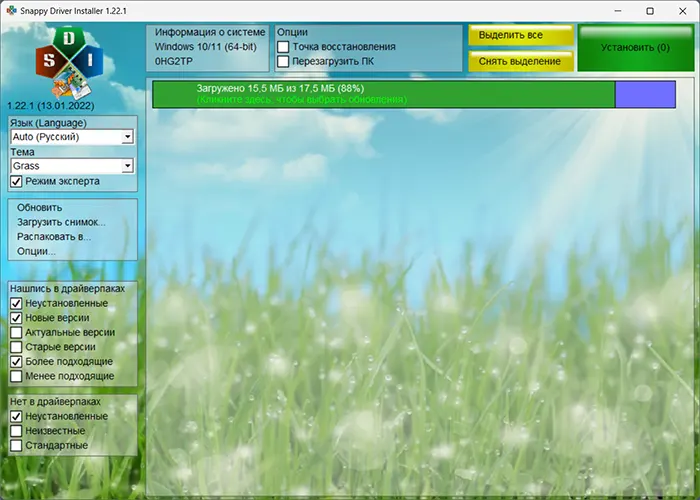
Task: Uncheck Неустановленные under Нашлись в драйверпаках
Action: tap(16, 303)
